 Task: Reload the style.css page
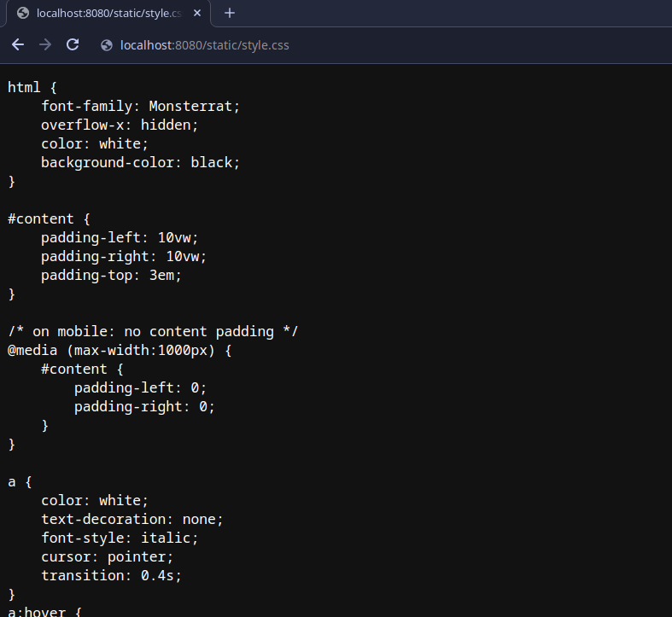pyautogui.click(x=73, y=44)
